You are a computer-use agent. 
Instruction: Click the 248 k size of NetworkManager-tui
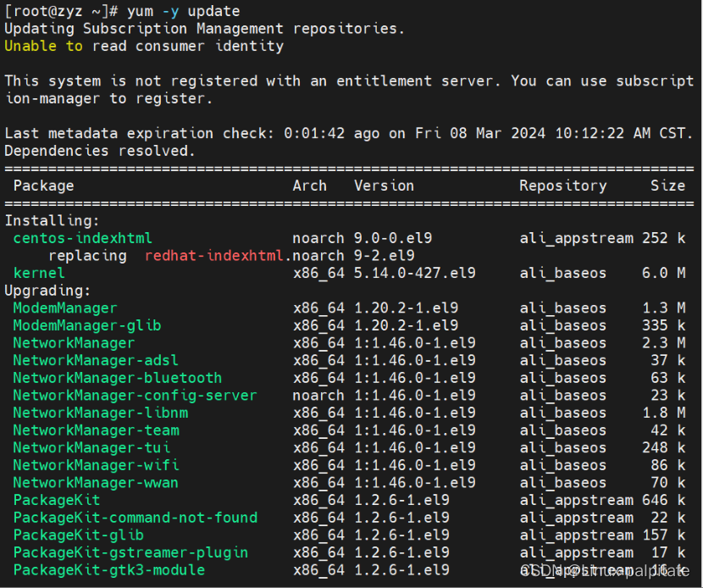[663, 448]
